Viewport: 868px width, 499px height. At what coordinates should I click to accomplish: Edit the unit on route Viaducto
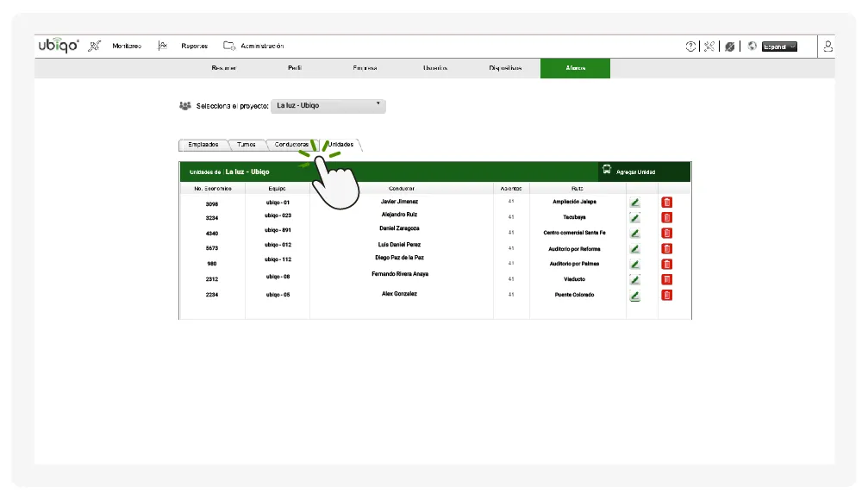(x=635, y=280)
